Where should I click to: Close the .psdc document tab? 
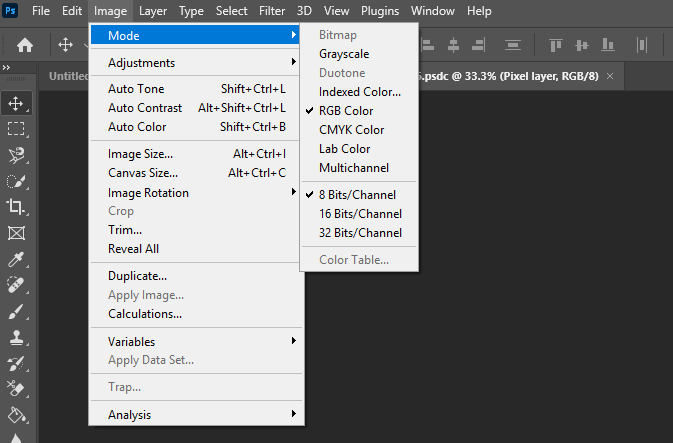click(610, 76)
